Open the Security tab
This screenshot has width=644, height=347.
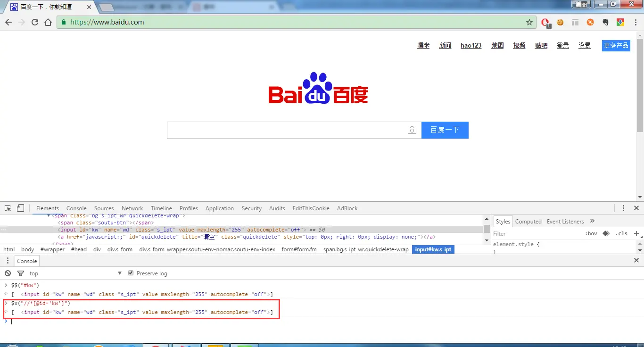click(252, 208)
